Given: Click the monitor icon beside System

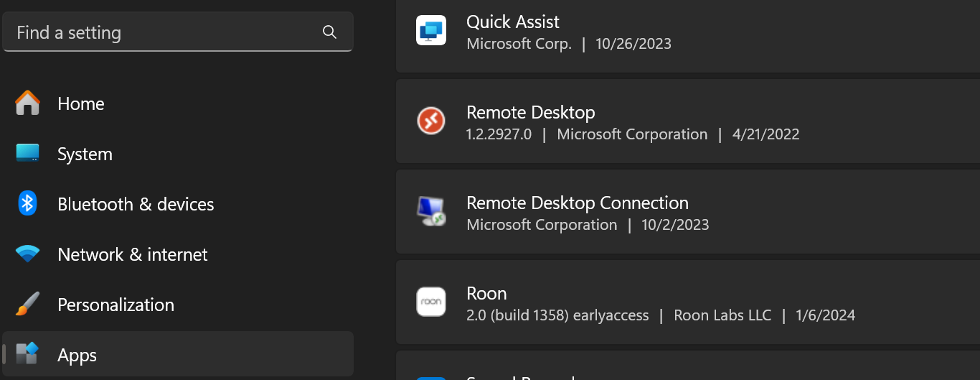Looking at the screenshot, I should (27, 154).
